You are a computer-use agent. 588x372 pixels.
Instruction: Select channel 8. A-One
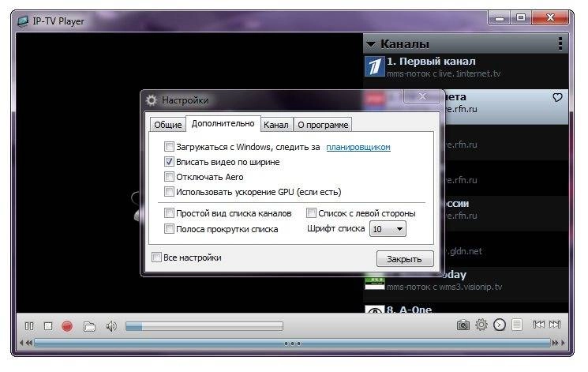pyautogui.click(x=466, y=309)
